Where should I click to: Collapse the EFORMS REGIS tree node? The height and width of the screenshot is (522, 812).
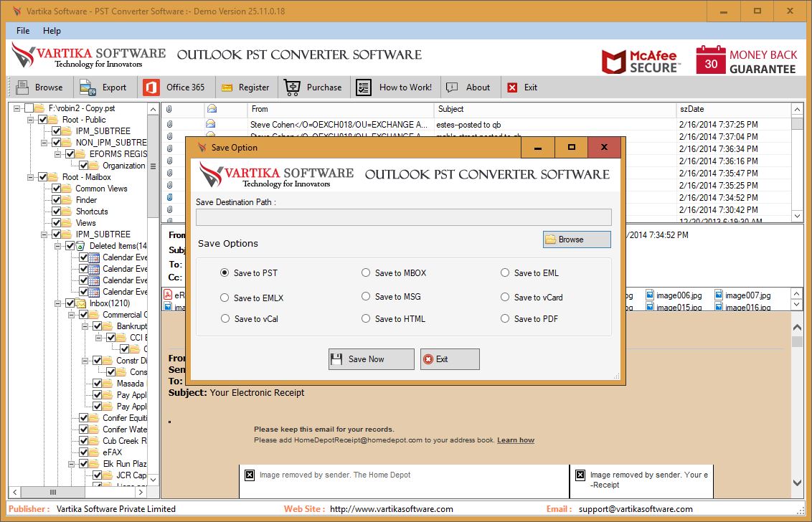pyautogui.click(x=57, y=154)
